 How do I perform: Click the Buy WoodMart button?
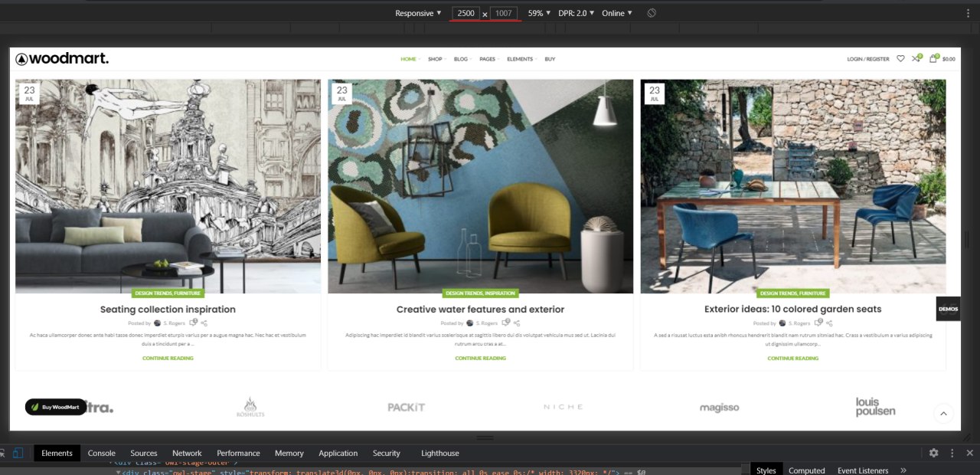click(x=56, y=407)
